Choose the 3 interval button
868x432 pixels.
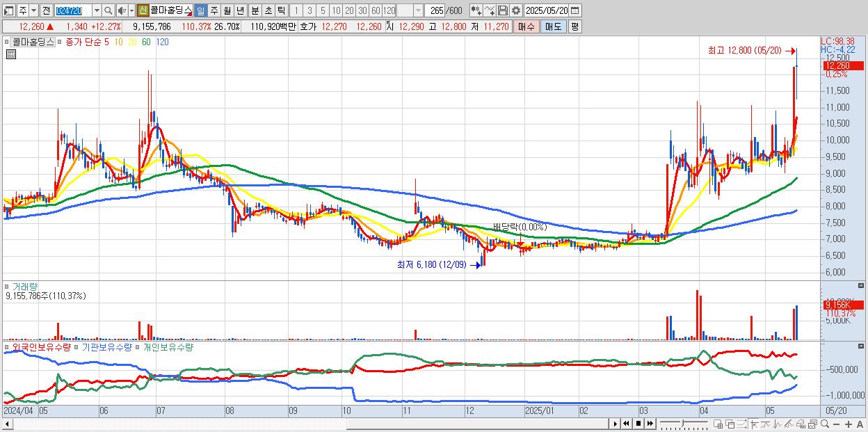coord(310,10)
